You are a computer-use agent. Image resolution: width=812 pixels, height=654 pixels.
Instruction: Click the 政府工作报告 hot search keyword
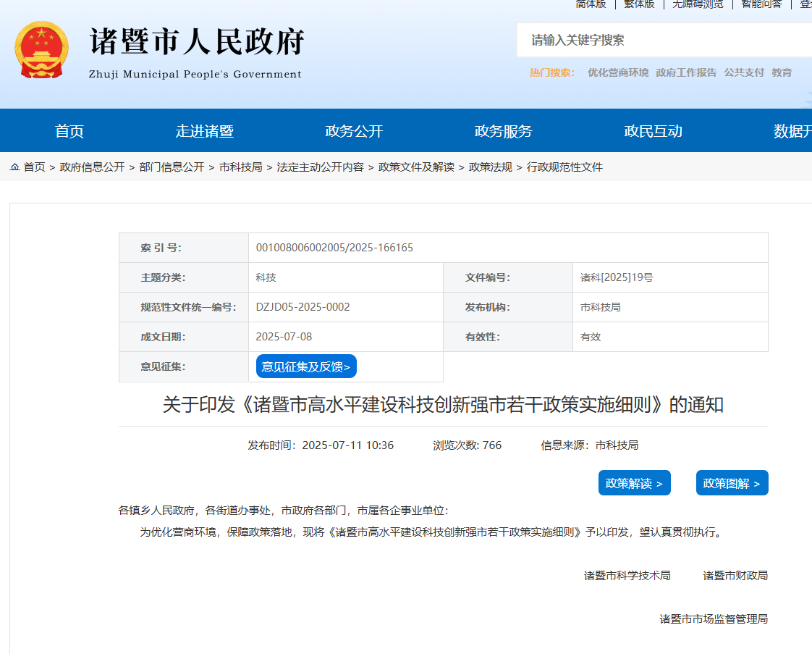point(685,72)
